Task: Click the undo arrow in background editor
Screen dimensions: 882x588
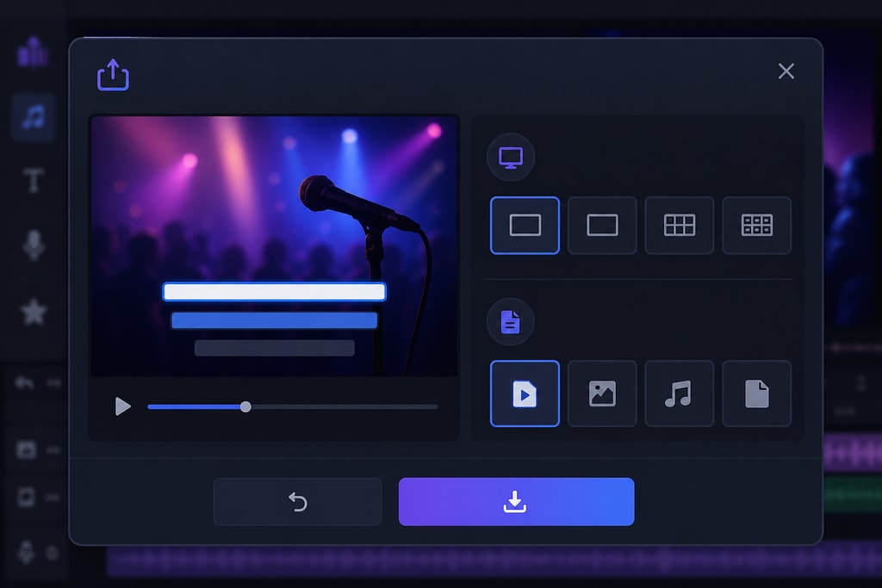Action: click(x=24, y=383)
